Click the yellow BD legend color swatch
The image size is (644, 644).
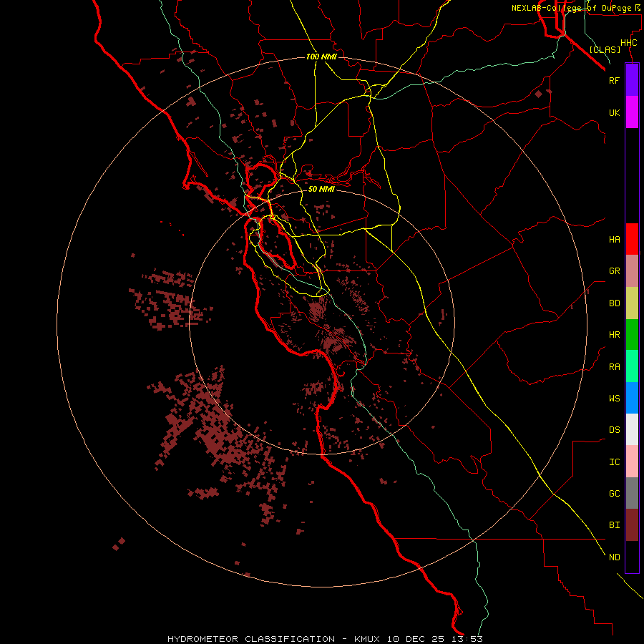[632, 303]
